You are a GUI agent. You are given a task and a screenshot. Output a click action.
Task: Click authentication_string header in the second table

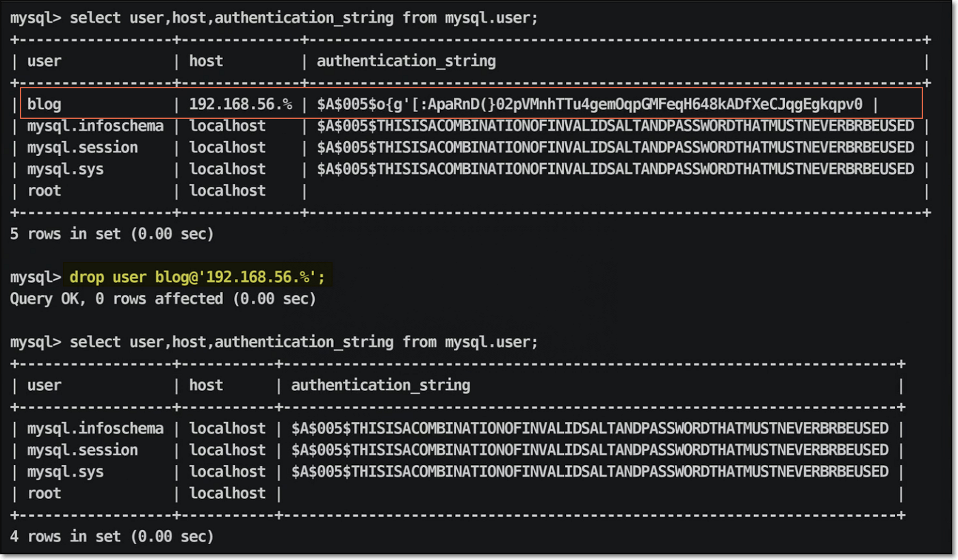click(x=380, y=385)
